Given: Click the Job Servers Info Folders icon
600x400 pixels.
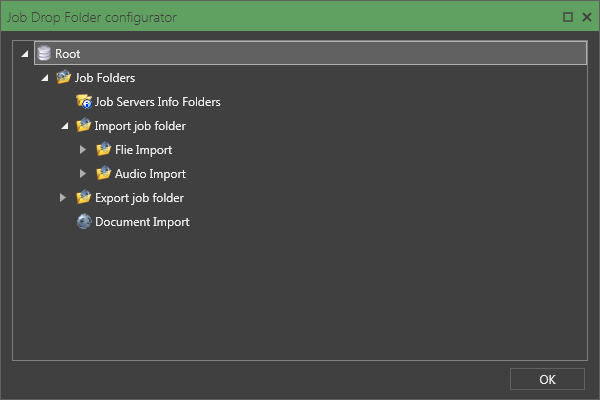Looking at the screenshot, I should click(84, 101).
